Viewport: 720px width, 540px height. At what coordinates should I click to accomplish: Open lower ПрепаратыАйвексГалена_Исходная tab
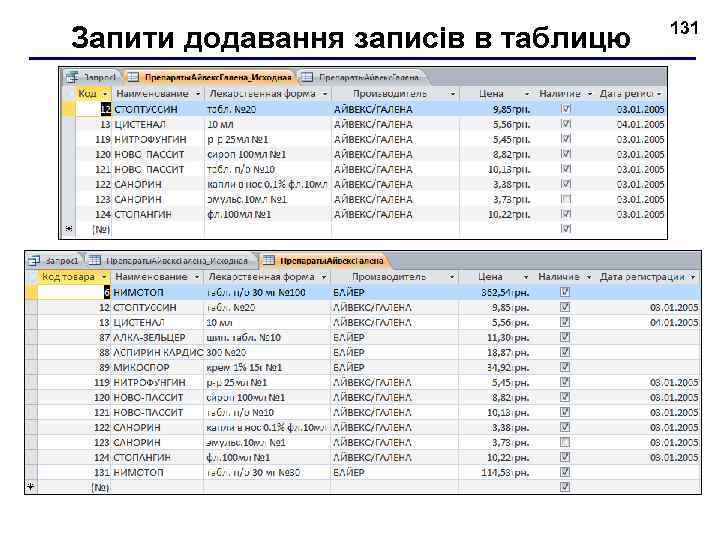pos(169,261)
